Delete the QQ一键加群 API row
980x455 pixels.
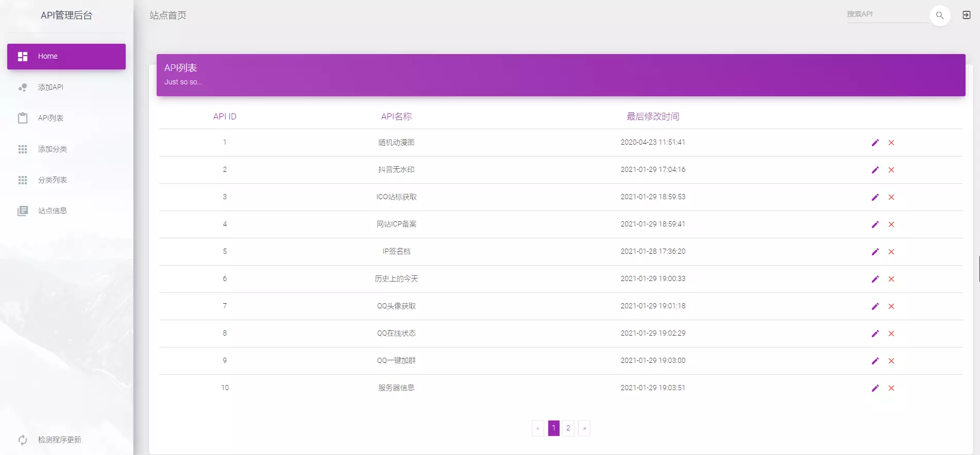pos(891,361)
